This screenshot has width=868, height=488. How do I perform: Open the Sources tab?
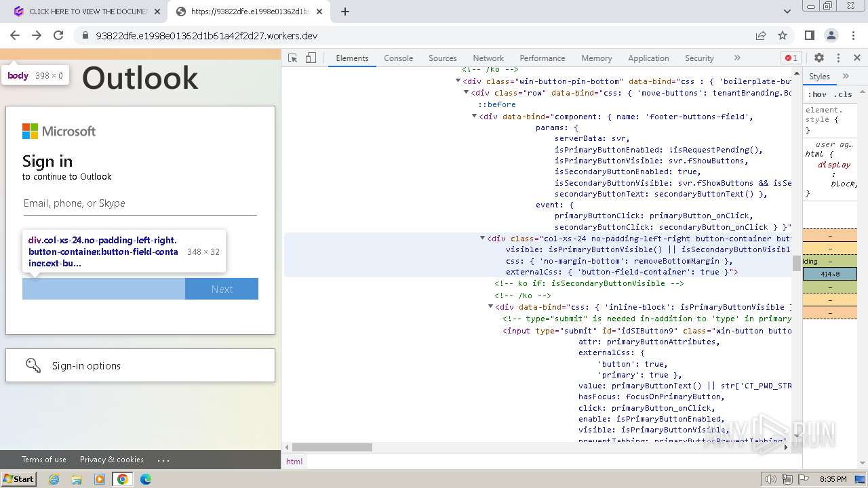coord(443,58)
